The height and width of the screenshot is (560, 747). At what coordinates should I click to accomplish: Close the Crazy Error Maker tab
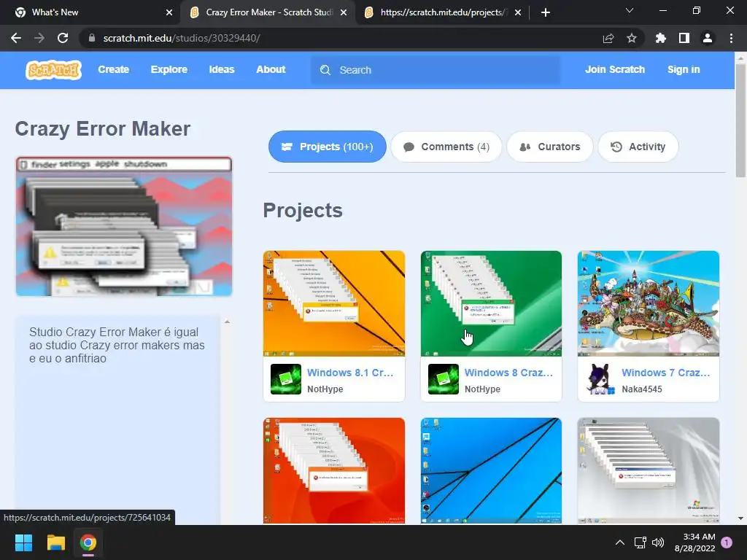pos(344,12)
